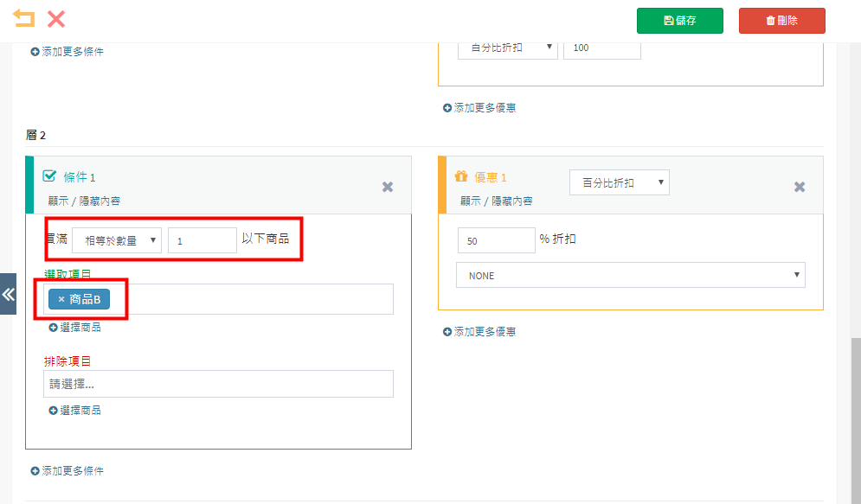Expand sidebar with double chevron icon

(9, 294)
